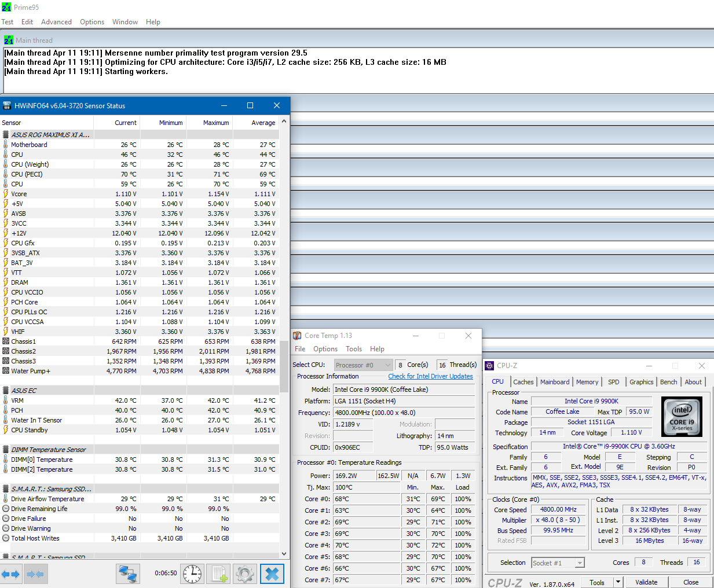This screenshot has width=714, height=588.
Task: Click HWiNFO expand columns arrows button
Action: (x=11, y=574)
